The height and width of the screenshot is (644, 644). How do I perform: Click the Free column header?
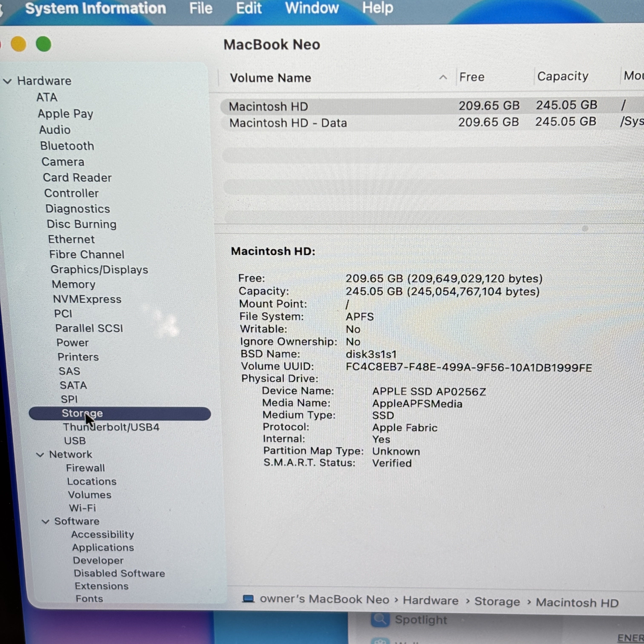point(472,77)
